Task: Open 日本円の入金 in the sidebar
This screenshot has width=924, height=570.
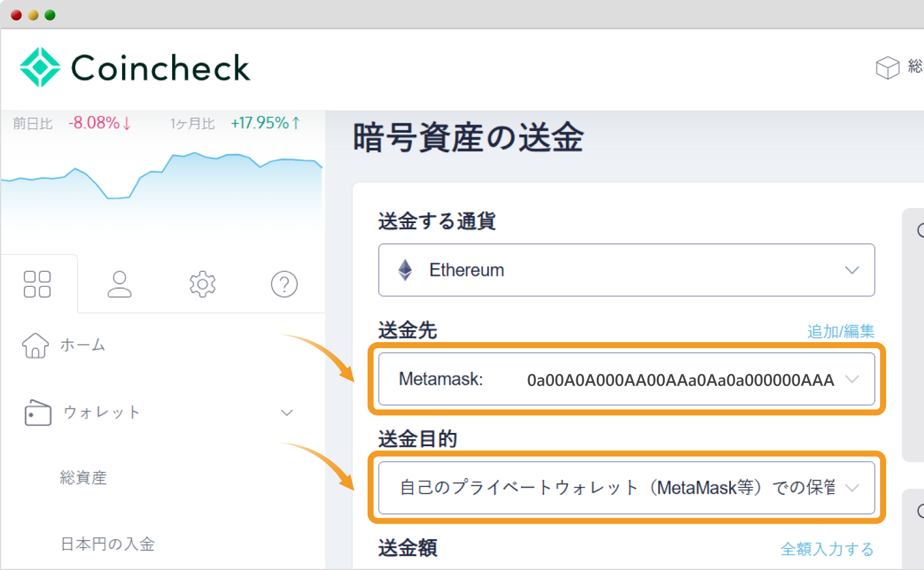Action: click(108, 544)
